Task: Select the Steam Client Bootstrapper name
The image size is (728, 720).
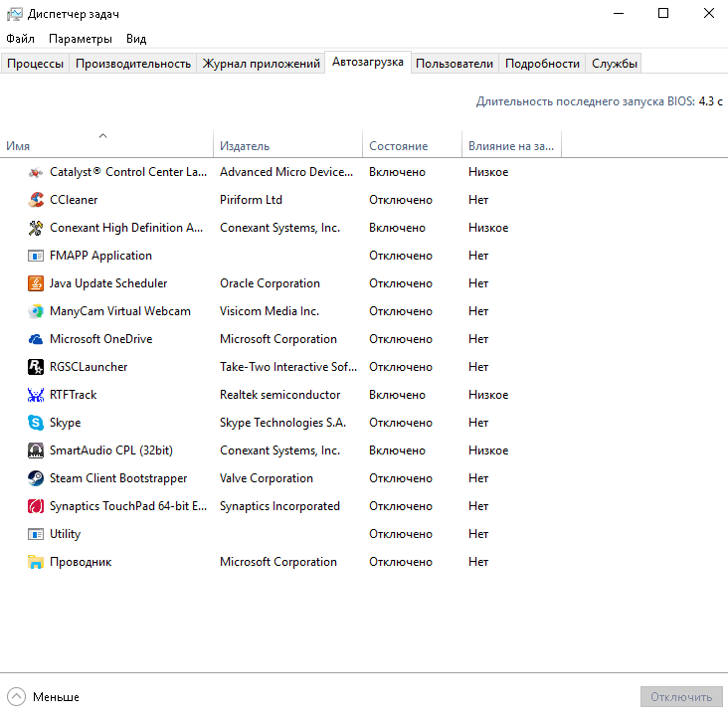Action: tap(118, 478)
